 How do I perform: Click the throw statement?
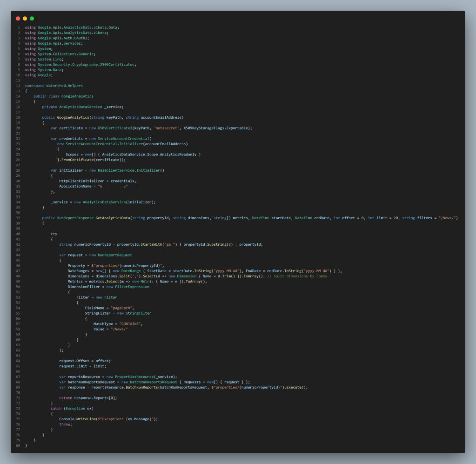click(x=66, y=424)
